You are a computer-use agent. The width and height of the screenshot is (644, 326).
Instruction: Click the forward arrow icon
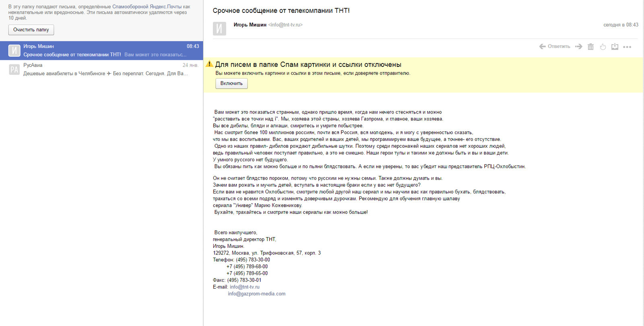(x=579, y=47)
